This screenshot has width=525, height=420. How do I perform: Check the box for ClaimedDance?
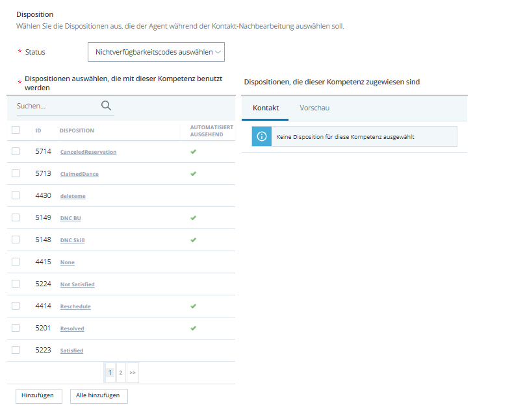pos(16,173)
